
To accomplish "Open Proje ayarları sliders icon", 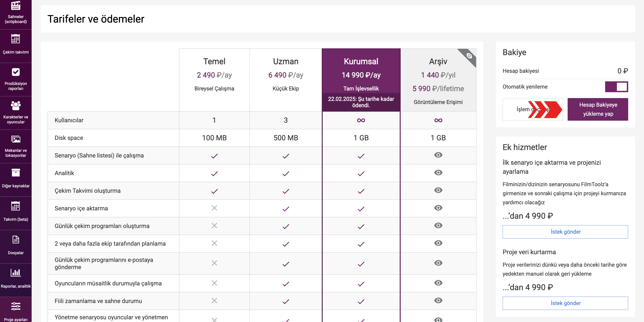I will [16, 306].
